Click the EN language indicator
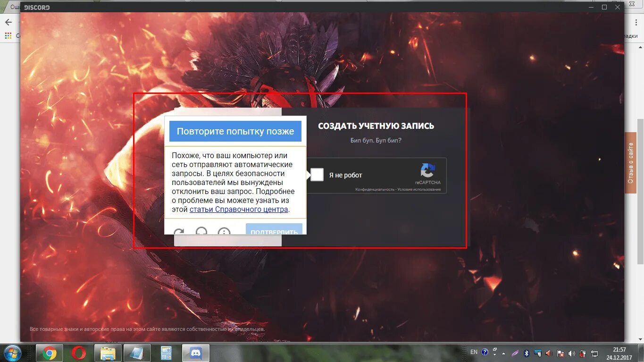The width and height of the screenshot is (644, 362). [474, 352]
